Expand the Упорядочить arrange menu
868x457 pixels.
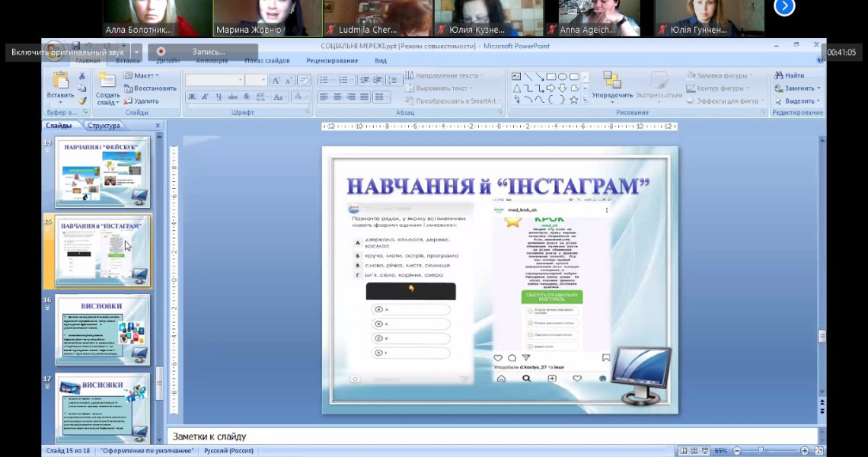[x=611, y=87]
